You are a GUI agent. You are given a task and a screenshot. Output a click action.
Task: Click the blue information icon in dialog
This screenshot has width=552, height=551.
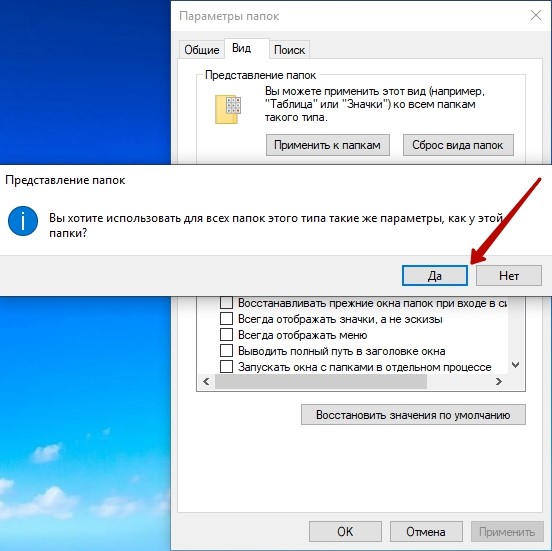tap(23, 221)
